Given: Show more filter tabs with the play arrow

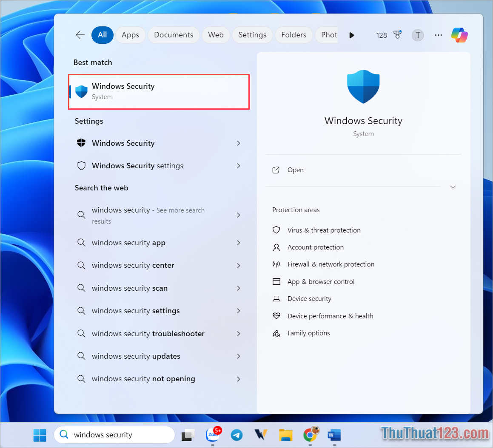Looking at the screenshot, I should pyautogui.click(x=351, y=35).
